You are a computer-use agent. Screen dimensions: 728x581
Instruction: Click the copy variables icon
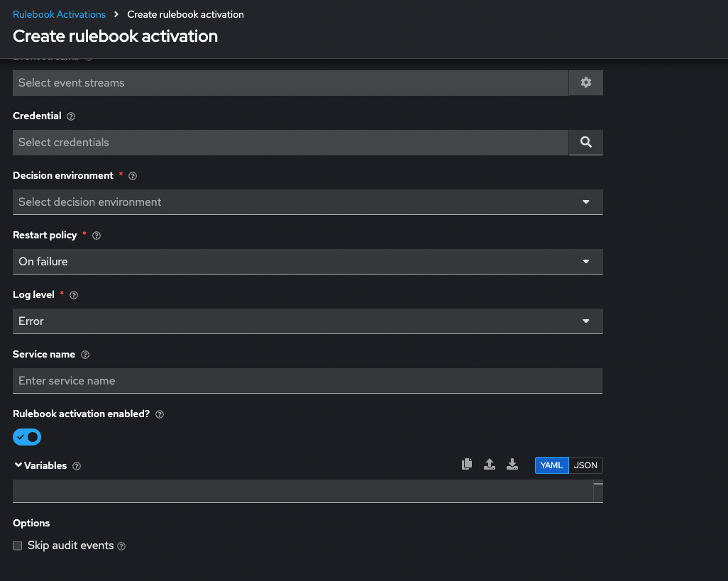[466, 465]
